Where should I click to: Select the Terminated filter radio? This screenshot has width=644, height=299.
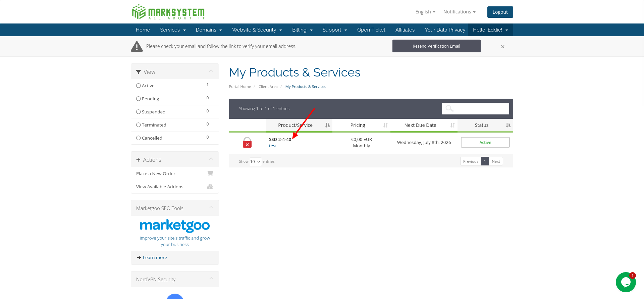tap(138, 125)
